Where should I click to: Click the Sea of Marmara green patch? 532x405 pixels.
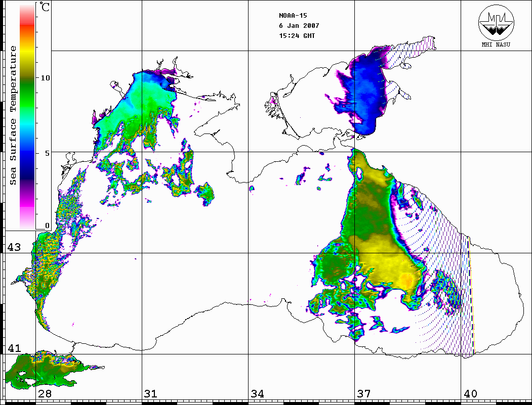[x=44, y=371]
